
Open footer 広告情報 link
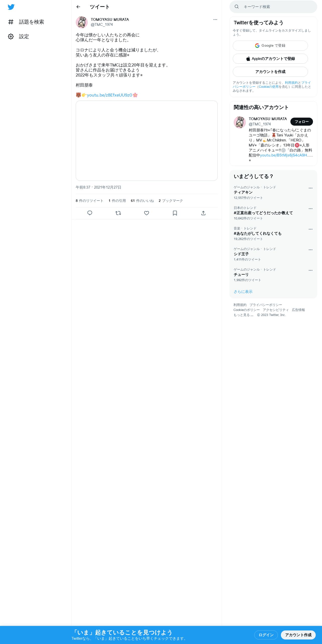pos(298,310)
